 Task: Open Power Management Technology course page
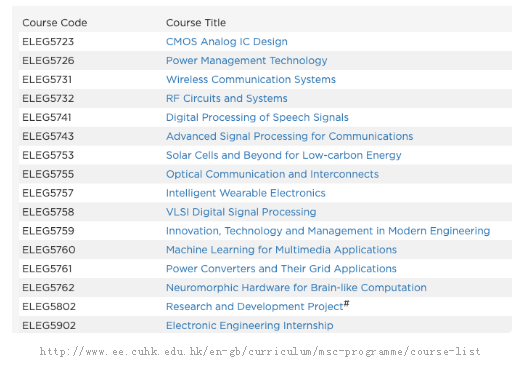tap(246, 61)
